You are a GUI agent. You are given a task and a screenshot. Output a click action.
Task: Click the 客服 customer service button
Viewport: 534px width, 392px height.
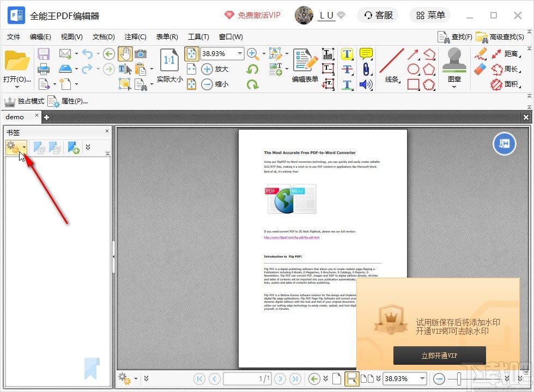[378, 15]
